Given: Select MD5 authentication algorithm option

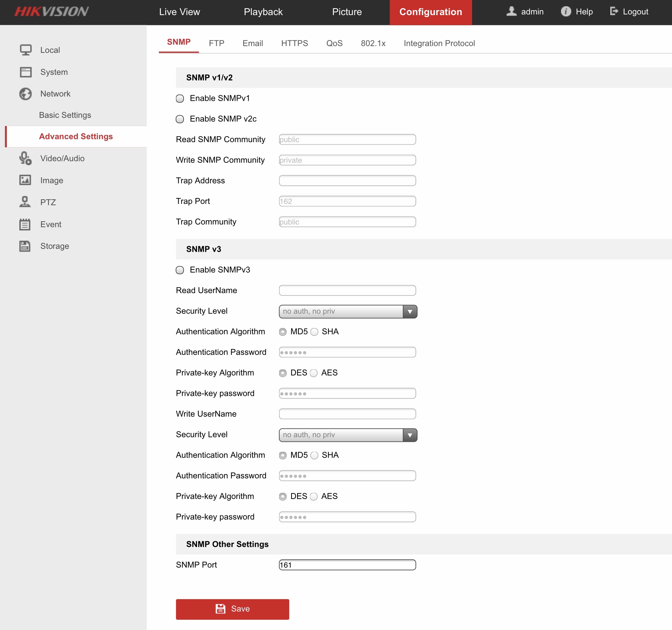Looking at the screenshot, I should click(283, 332).
